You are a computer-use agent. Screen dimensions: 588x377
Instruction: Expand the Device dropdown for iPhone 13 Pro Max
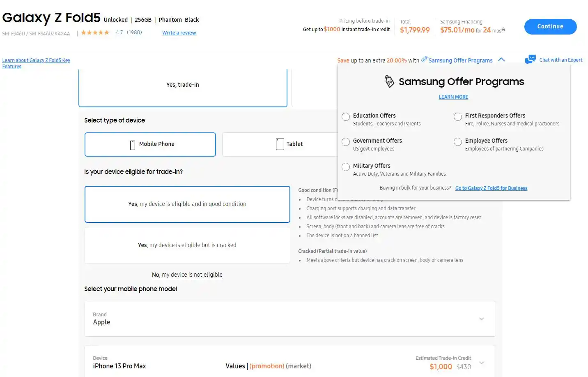coord(481,363)
